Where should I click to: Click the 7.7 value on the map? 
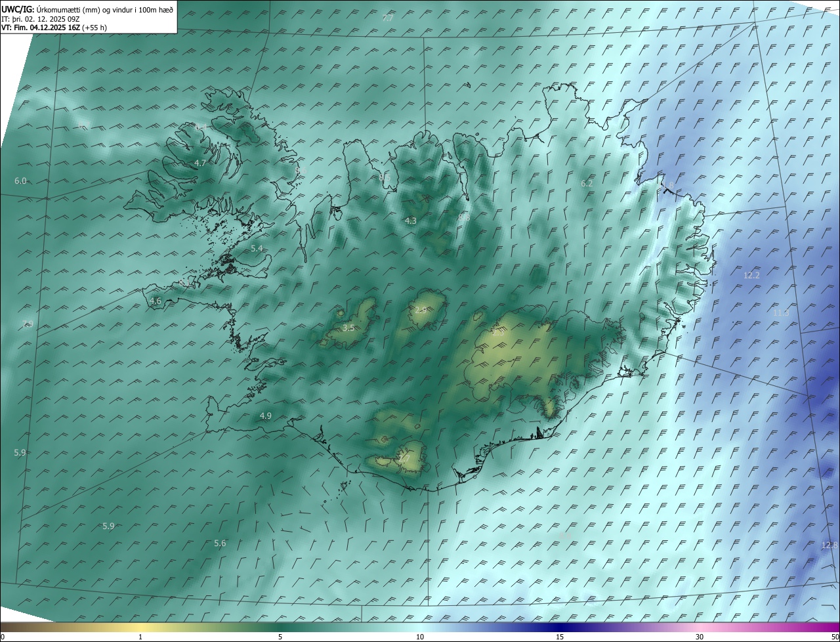click(x=388, y=18)
